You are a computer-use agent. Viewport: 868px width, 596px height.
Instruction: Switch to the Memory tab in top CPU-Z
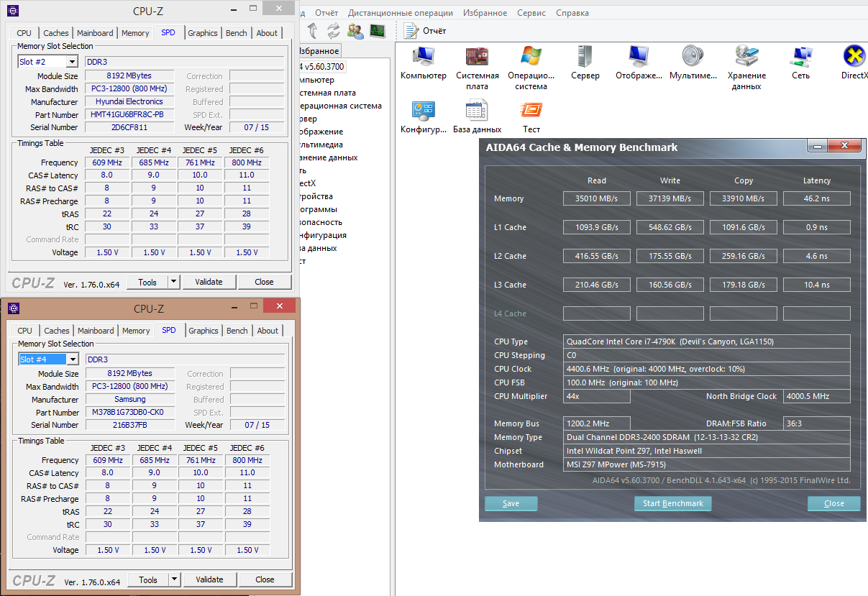click(135, 33)
